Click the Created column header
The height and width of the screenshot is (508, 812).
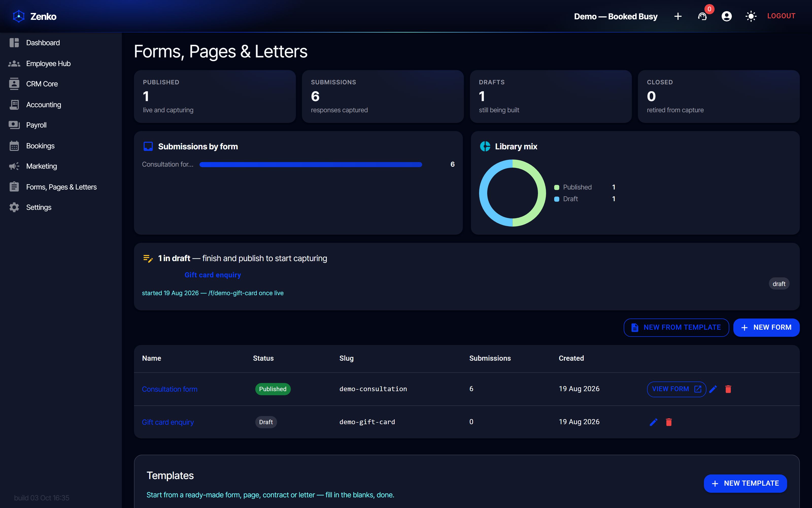(571, 358)
